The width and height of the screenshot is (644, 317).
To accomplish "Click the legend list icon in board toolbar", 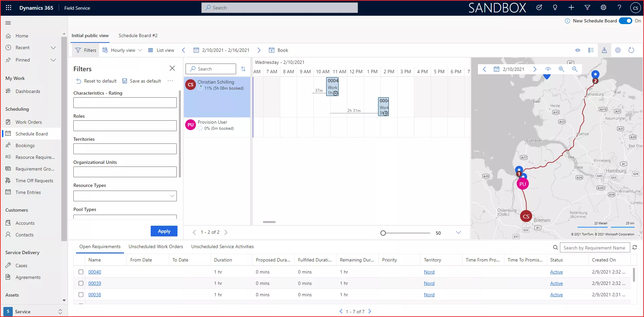I will click(x=591, y=50).
